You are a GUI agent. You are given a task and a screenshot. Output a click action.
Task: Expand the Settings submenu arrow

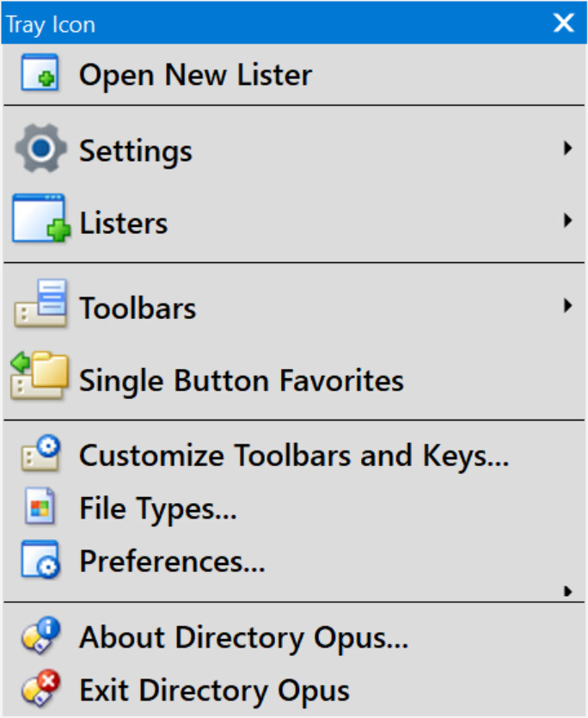567,149
